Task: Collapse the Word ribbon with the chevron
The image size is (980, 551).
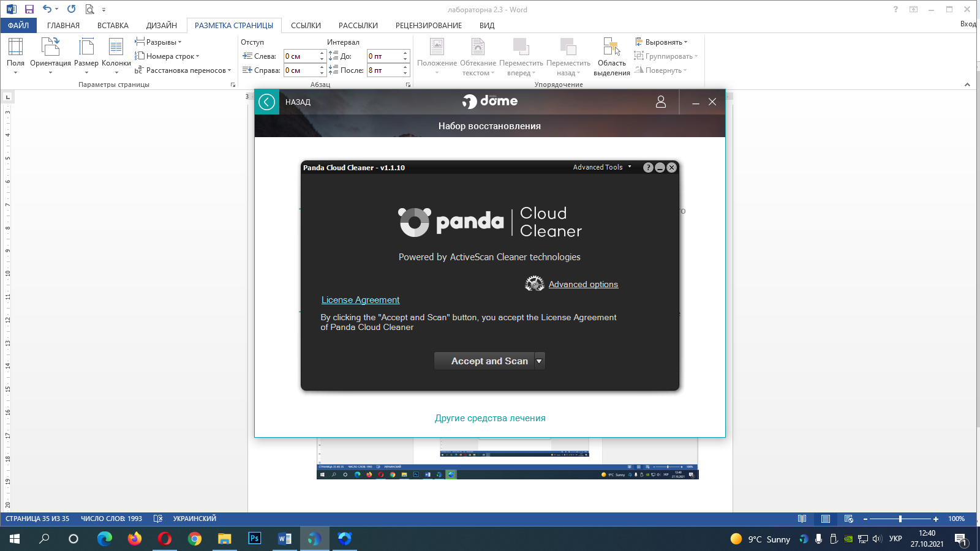Action: click(x=967, y=84)
